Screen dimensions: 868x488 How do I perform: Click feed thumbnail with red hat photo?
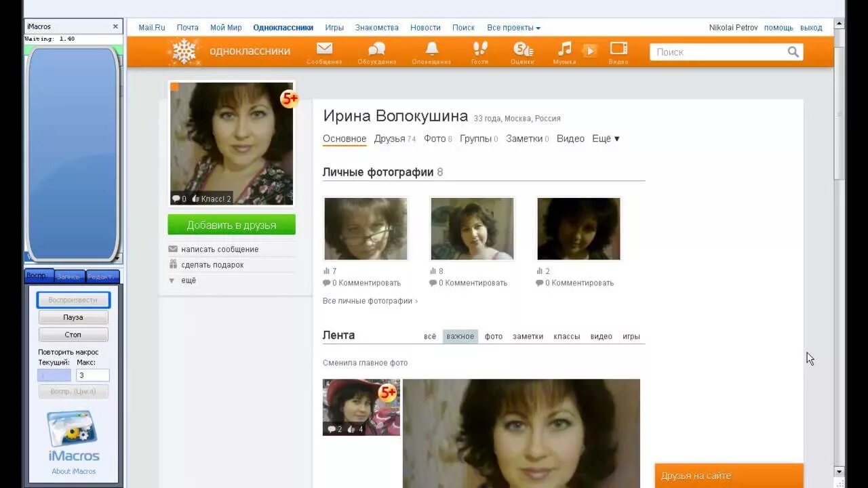(361, 407)
